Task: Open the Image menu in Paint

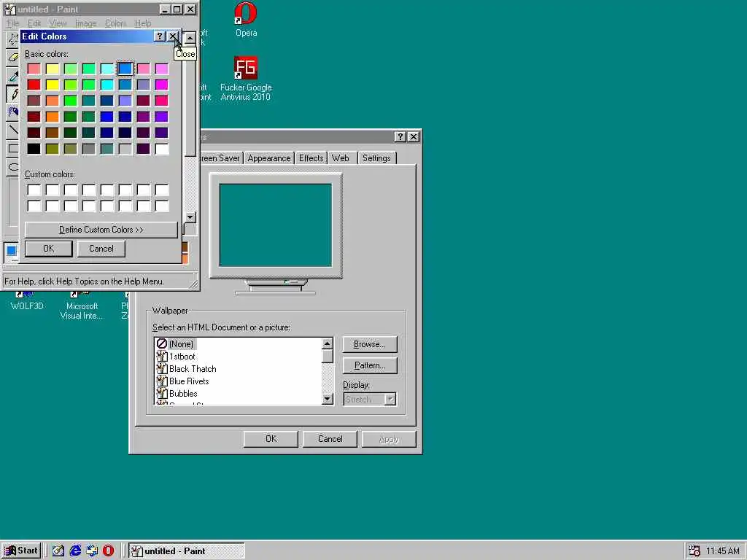Action: coord(86,23)
